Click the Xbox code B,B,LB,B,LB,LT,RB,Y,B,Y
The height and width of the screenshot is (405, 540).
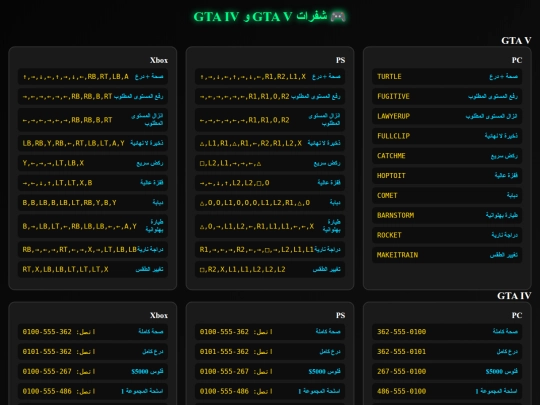click(x=69, y=202)
